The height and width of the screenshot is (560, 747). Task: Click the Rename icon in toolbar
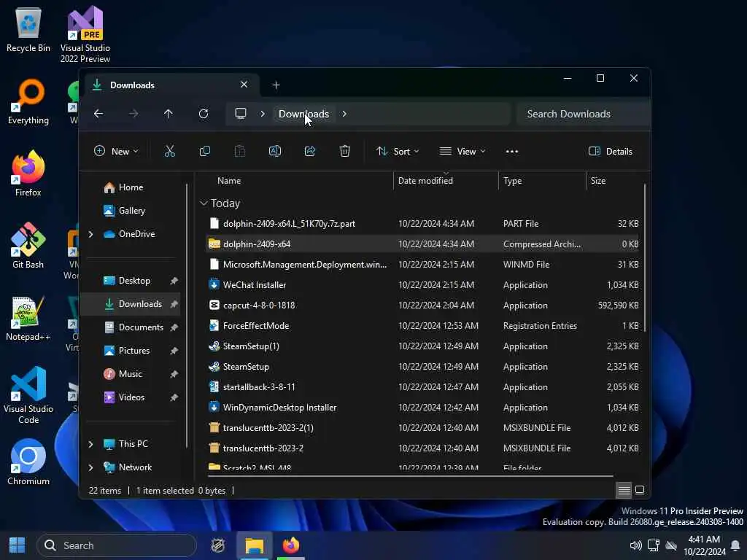(x=275, y=152)
